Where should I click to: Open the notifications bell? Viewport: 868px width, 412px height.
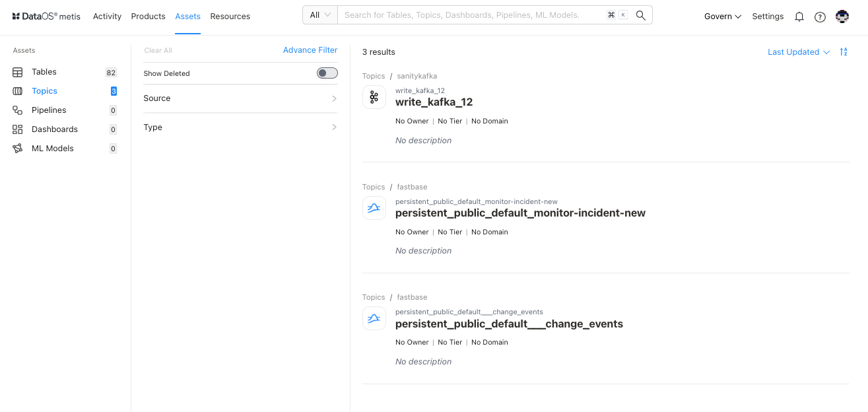click(x=799, y=17)
